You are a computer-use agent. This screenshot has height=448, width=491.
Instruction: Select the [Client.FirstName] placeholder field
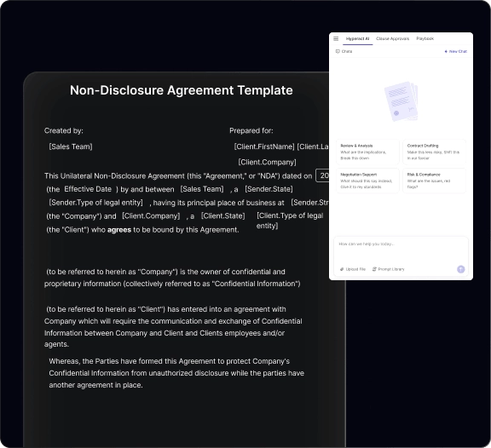pyautogui.click(x=264, y=146)
